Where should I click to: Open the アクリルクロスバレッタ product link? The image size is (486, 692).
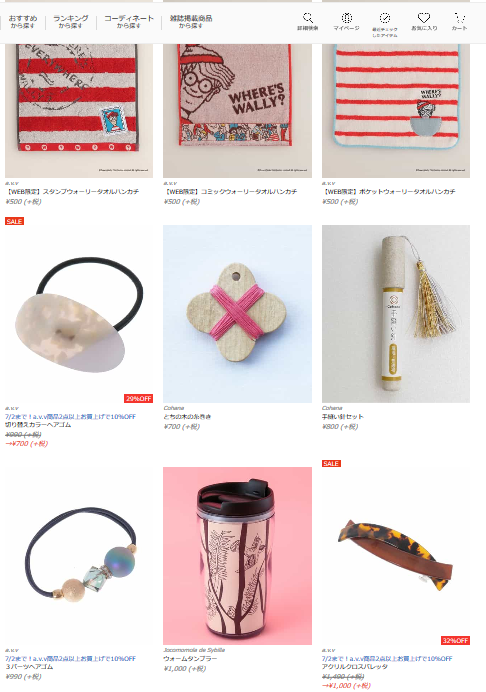pyautogui.click(x=354, y=667)
